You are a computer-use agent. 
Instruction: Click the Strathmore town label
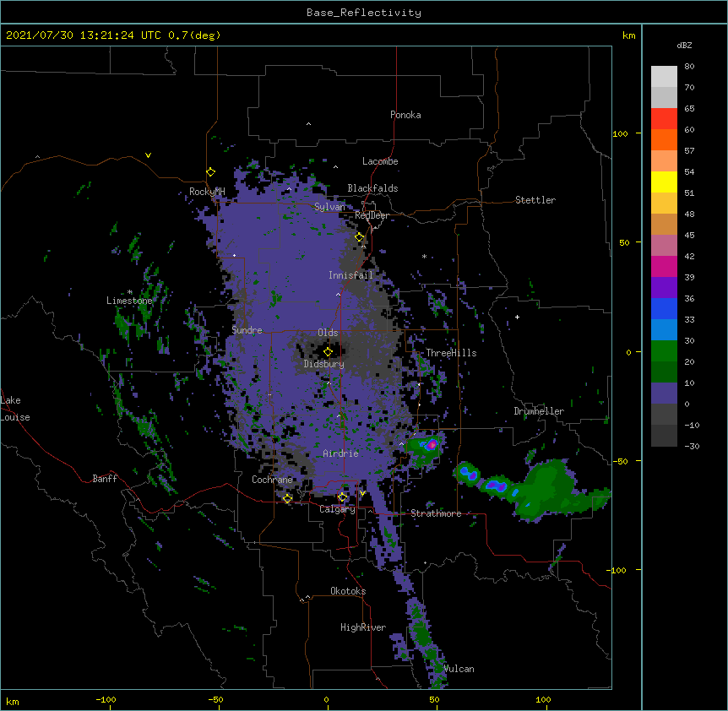[x=436, y=513]
